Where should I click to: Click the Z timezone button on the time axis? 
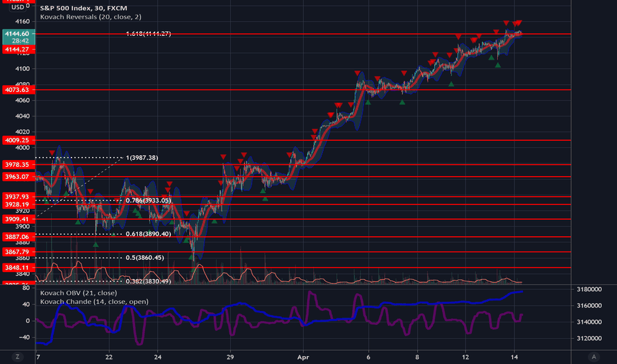click(17, 357)
